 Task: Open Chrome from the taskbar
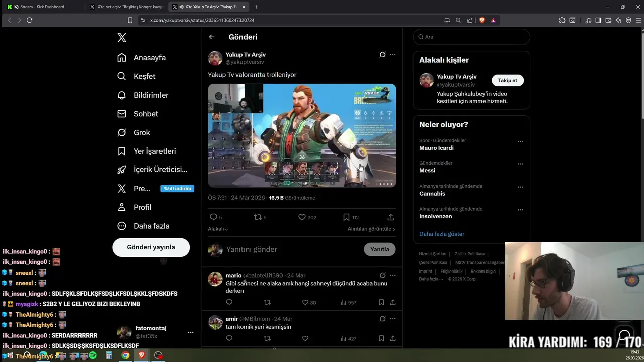click(125, 355)
